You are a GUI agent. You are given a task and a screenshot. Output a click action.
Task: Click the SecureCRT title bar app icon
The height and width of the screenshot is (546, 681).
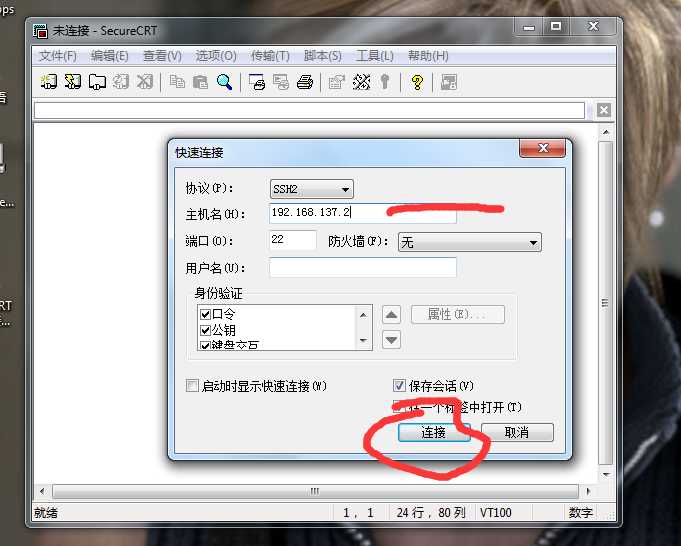pos(40,31)
